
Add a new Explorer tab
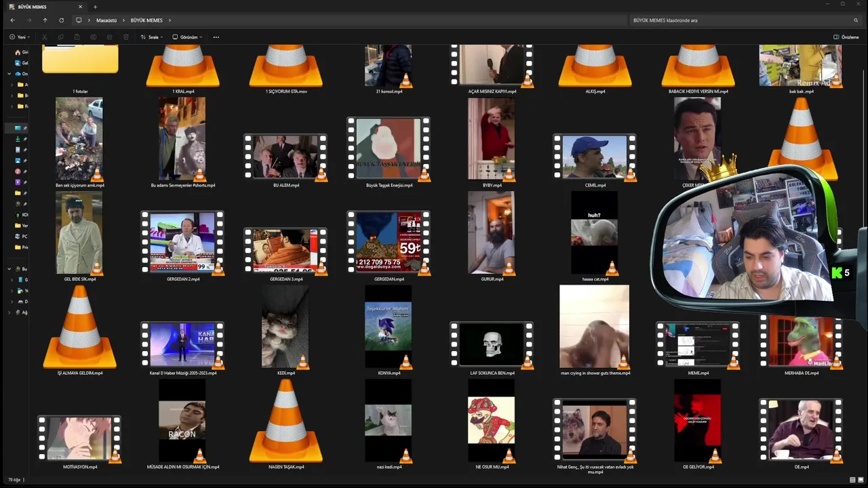pyautogui.click(x=95, y=7)
